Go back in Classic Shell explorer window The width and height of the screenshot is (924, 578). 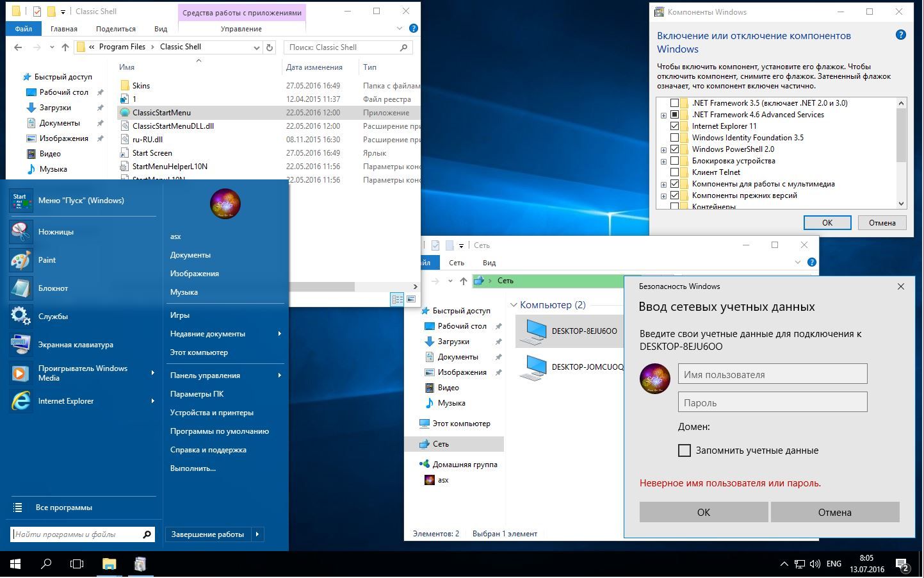pos(18,47)
